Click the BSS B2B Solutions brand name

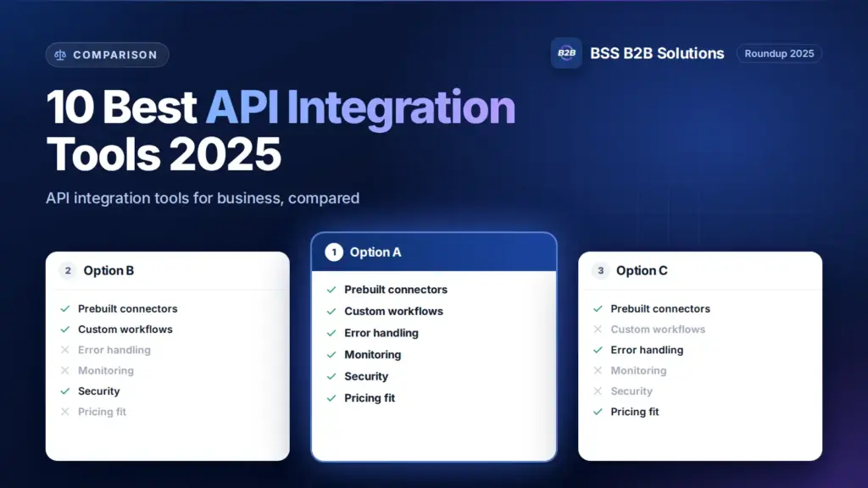(657, 53)
